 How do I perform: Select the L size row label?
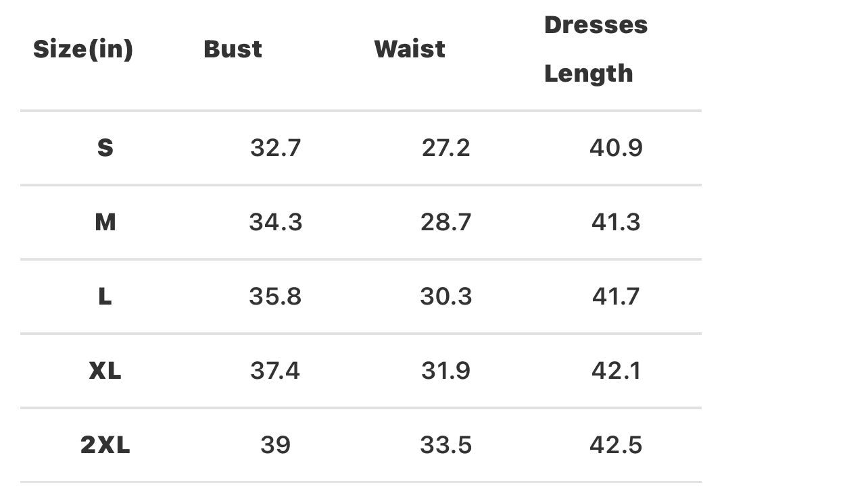tap(105, 296)
